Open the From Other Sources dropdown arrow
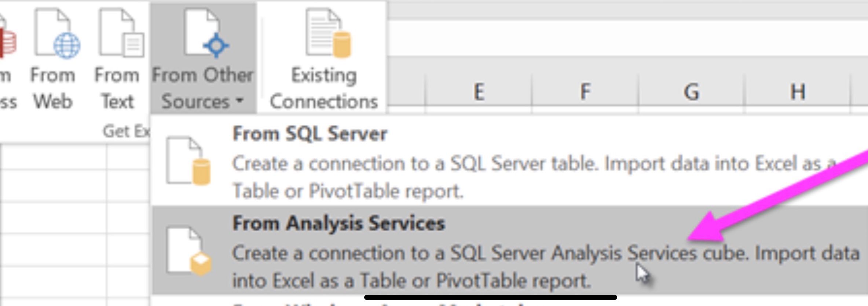This screenshot has height=306, width=868. point(239,101)
